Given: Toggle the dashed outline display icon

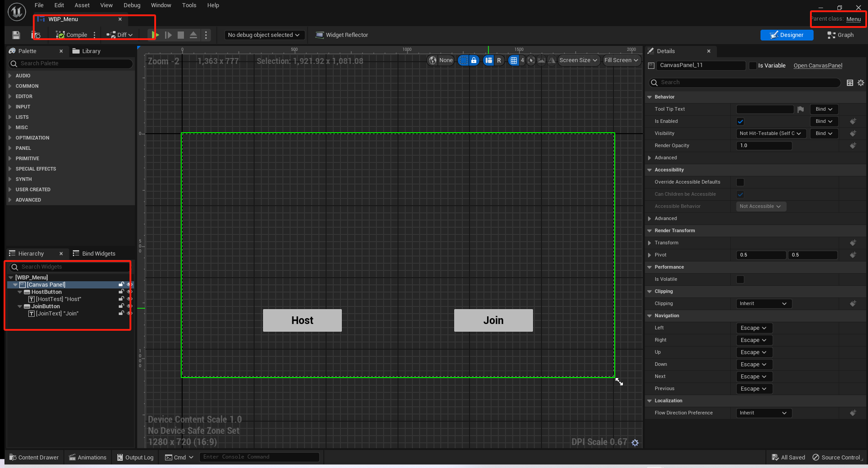Looking at the screenshot, I should 463,60.
